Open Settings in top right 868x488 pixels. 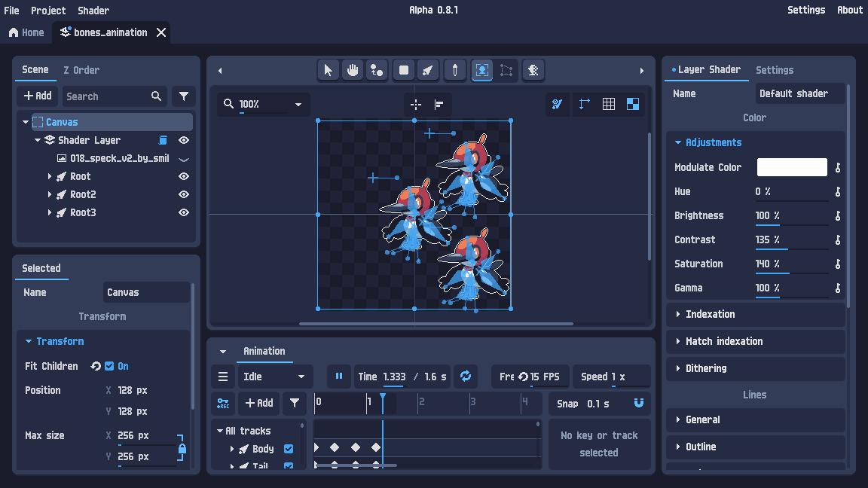coord(805,11)
